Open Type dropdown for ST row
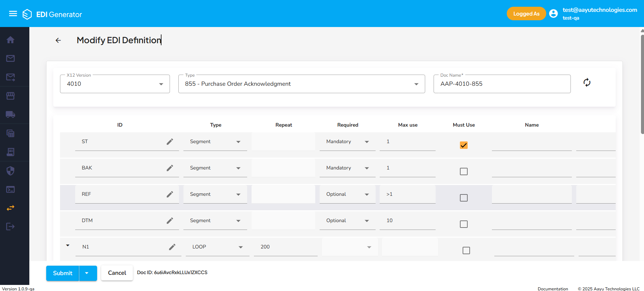This screenshot has height=291, width=644. coord(215,141)
